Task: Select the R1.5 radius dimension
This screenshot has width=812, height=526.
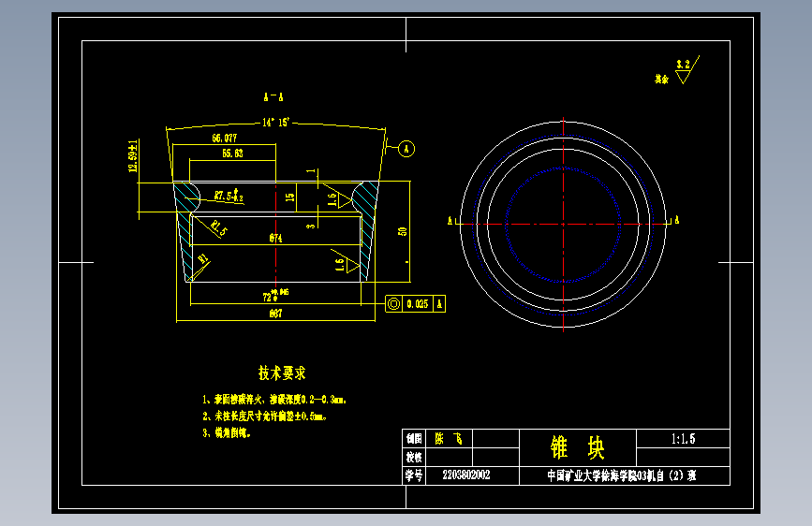Action: (x=219, y=227)
